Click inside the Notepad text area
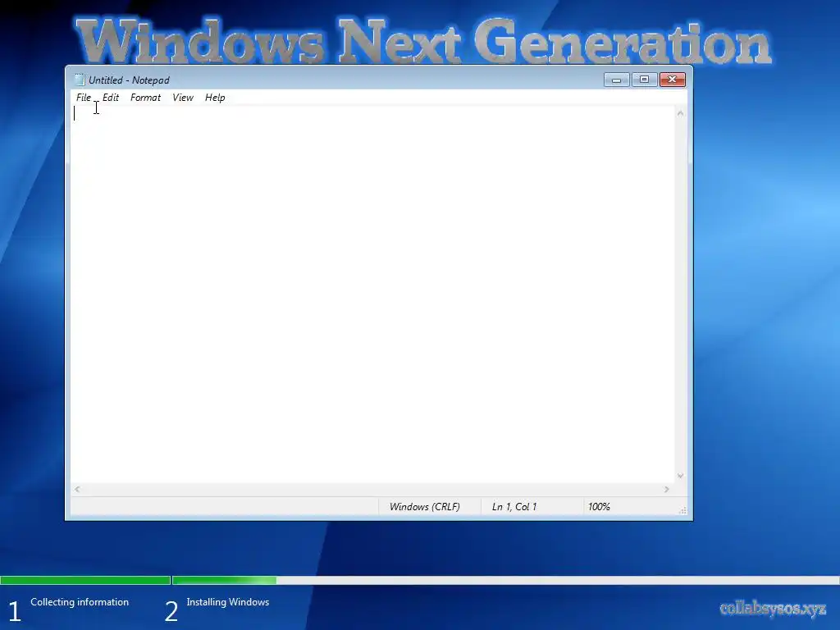The image size is (840, 630). 373,294
